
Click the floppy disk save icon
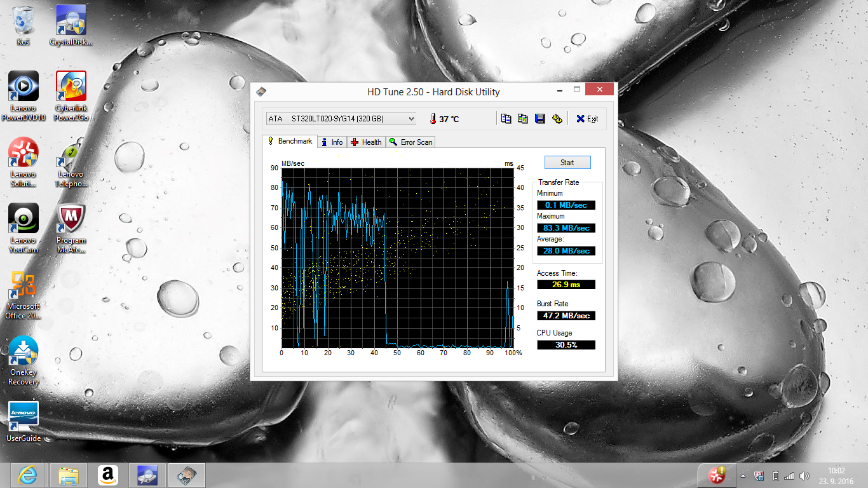coord(539,119)
